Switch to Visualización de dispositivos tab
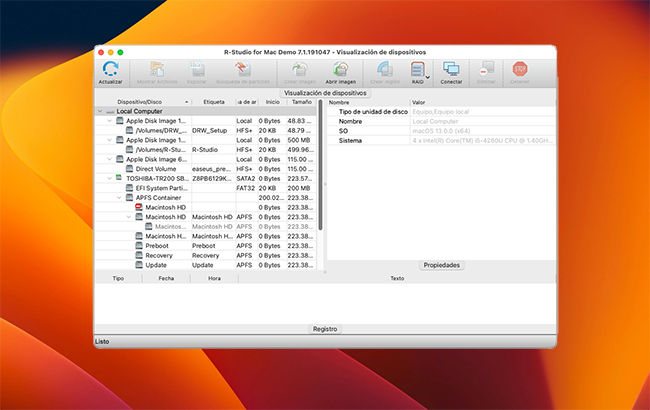Viewport: 650px width, 410px height. click(325, 93)
